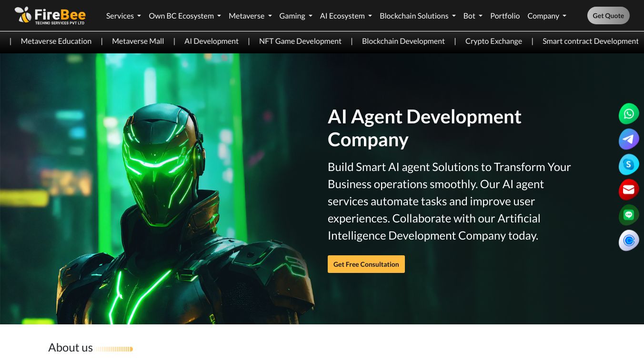The height and width of the screenshot is (362, 644).
Task: Expand the Metaverse navigation dropdown
Action: pyautogui.click(x=250, y=16)
